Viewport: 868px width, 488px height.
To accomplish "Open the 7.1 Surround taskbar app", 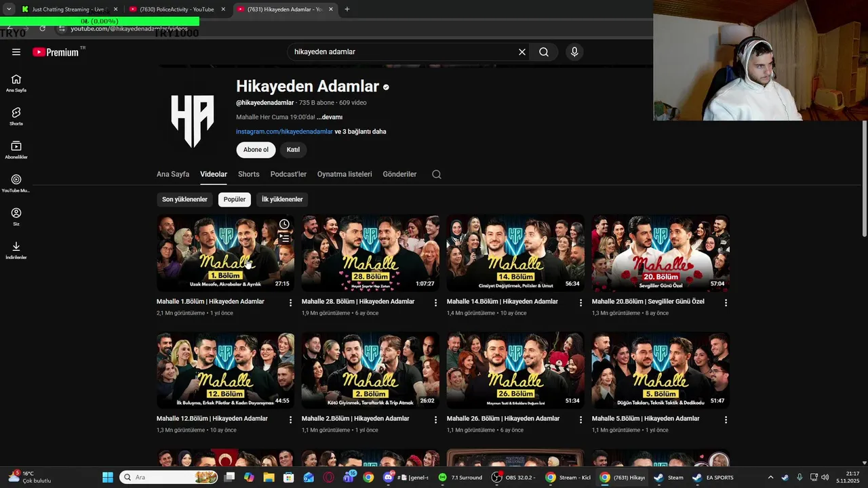I will point(460,477).
